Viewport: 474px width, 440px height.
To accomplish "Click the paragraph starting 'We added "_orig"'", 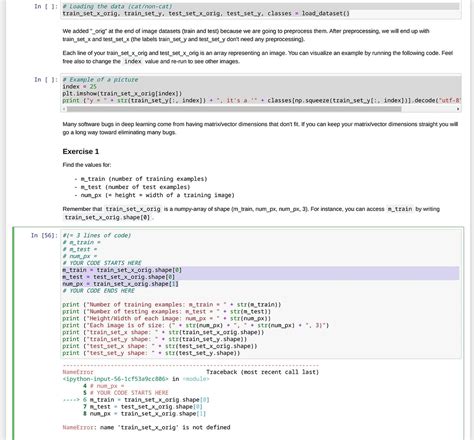I will point(246,35).
